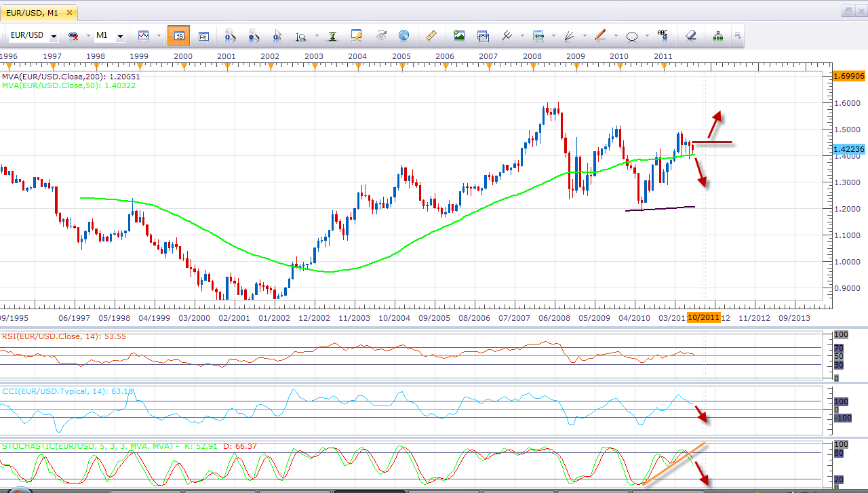Click the 1.42236 current price tag
Image resolution: width=868 pixels, height=493 pixels.
pos(848,149)
